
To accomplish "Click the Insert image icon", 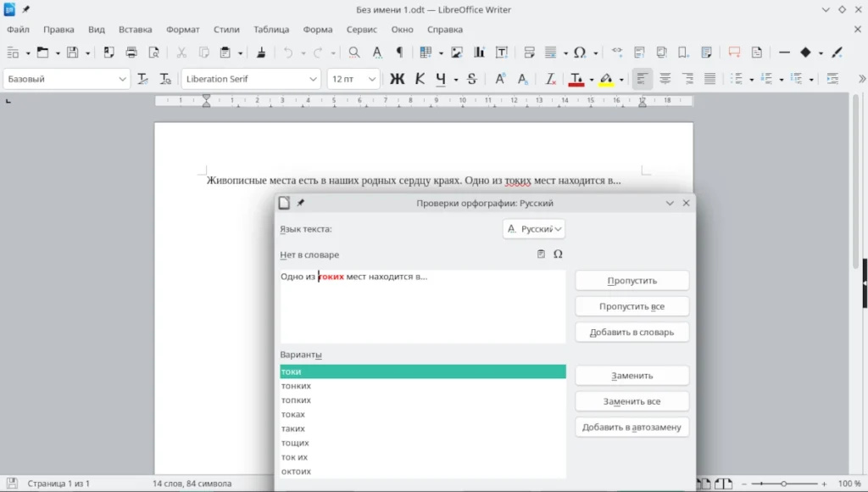I will (457, 53).
